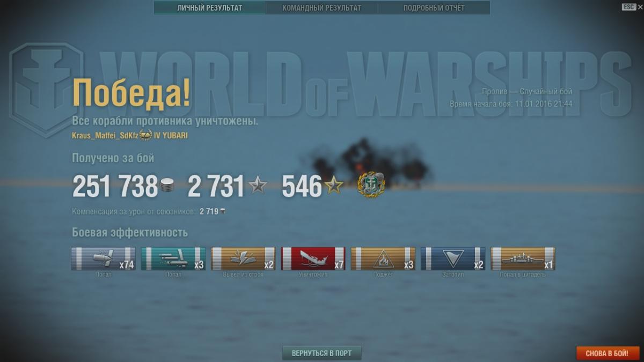Click the silver credits coin icon
This screenshot has width=644, height=362.
[167, 186]
